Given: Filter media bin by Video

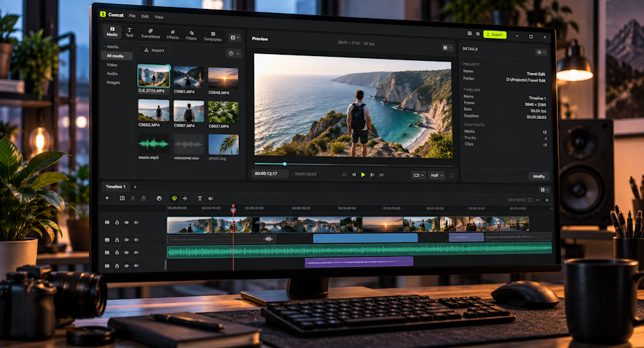Looking at the screenshot, I should (112, 65).
